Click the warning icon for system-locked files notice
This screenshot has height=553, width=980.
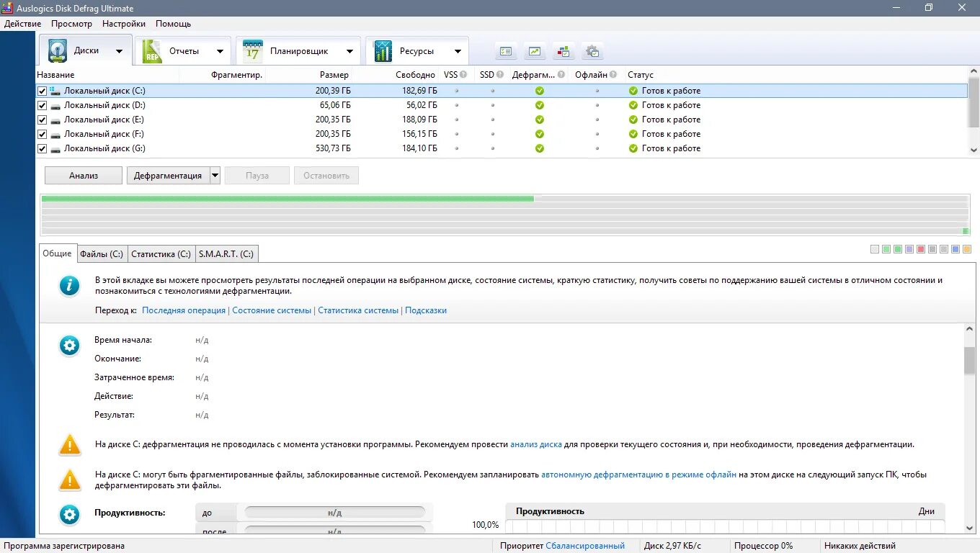pos(70,480)
